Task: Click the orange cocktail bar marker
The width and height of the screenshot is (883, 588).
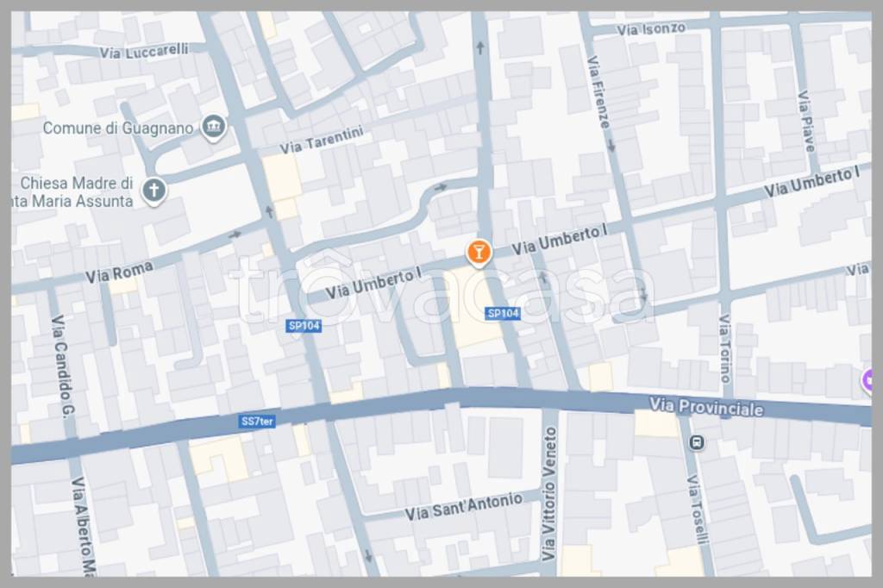Action: pyautogui.click(x=479, y=253)
